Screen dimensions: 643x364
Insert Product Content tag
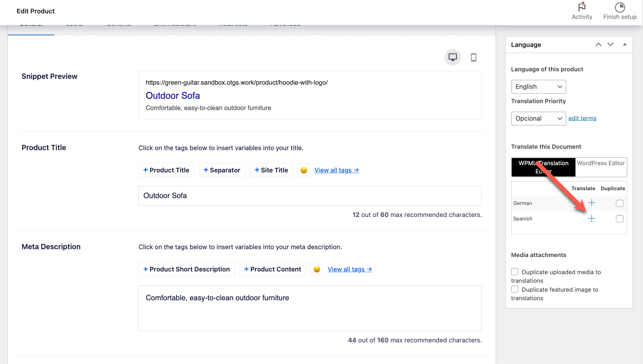click(272, 269)
